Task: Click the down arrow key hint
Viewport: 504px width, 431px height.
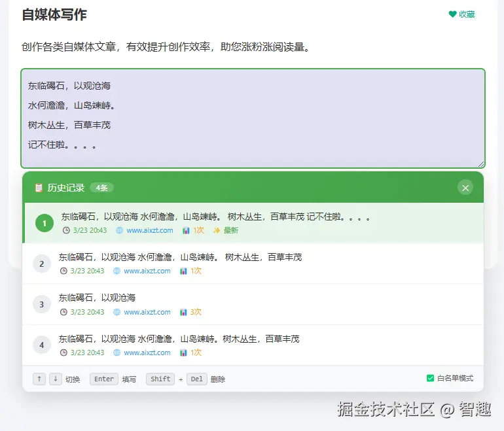Action: click(56, 379)
